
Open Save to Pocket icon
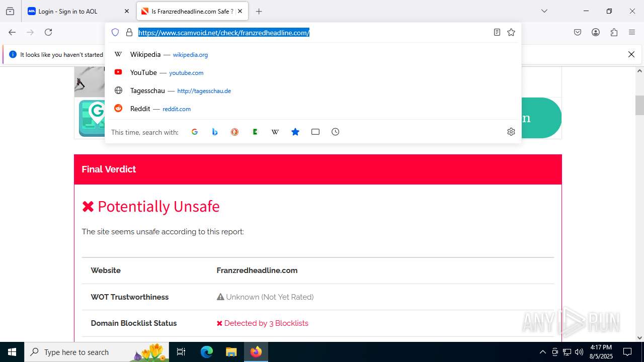[578, 32]
